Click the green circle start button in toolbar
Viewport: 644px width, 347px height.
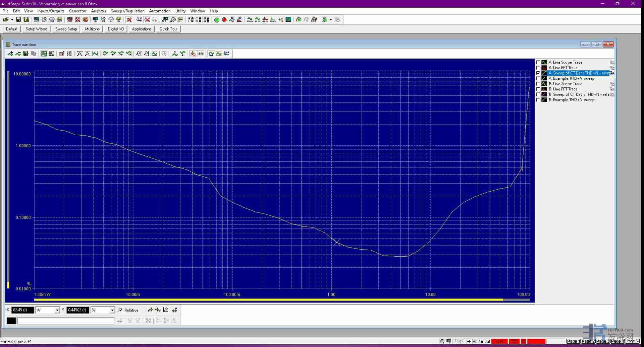click(x=217, y=20)
